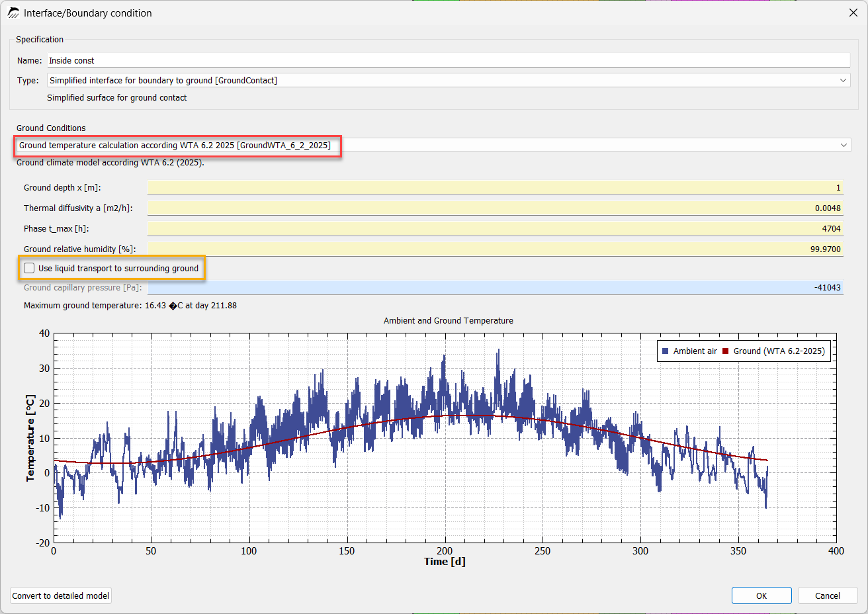Confirm the dialog with OK

pyautogui.click(x=761, y=595)
